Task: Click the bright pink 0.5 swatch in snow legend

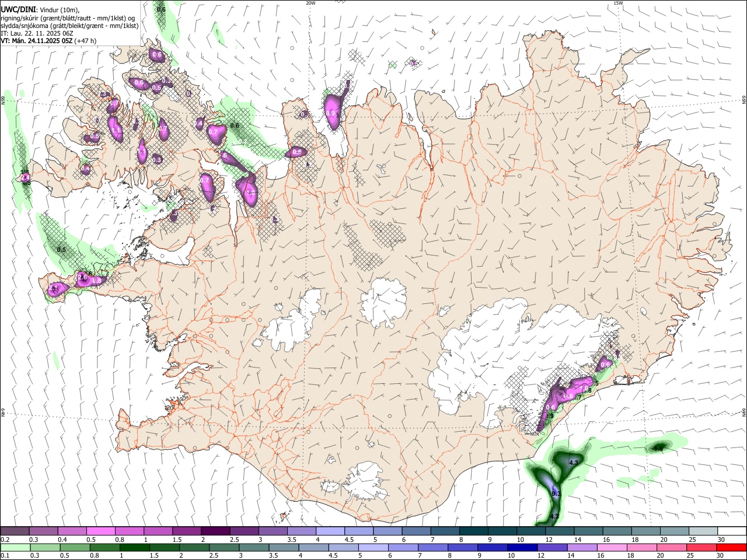Action: click(x=100, y=531)
